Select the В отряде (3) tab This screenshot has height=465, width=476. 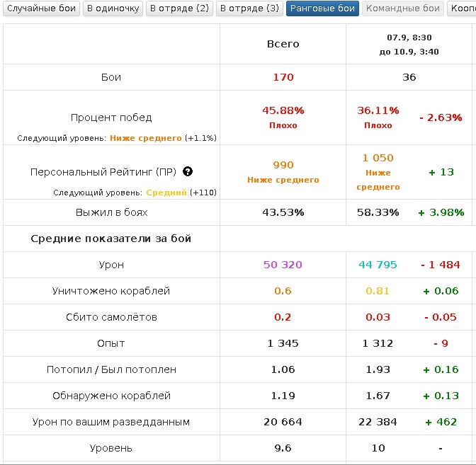[249, 8]
